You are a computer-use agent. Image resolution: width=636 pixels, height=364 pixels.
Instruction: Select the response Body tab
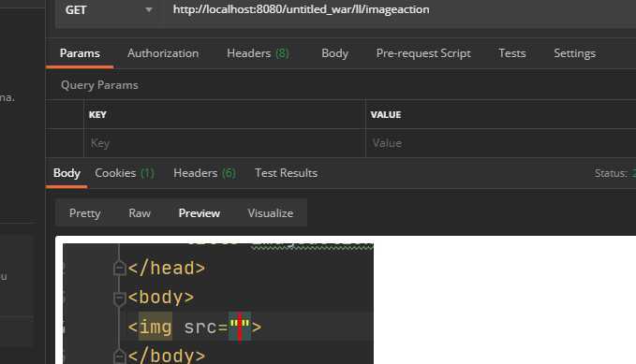(67, 173)
